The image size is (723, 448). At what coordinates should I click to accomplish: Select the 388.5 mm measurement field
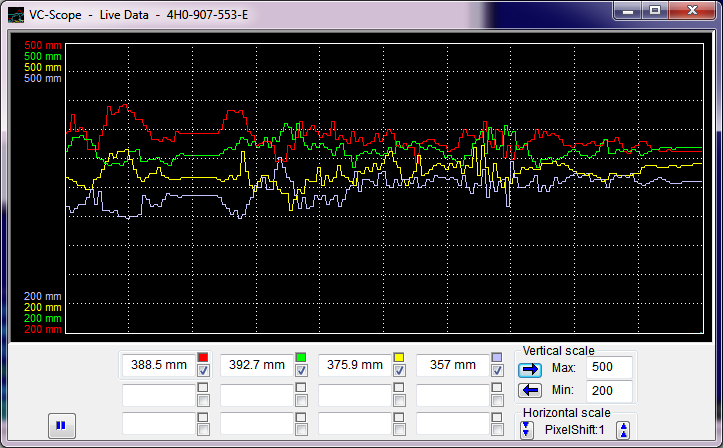(158, 366)
